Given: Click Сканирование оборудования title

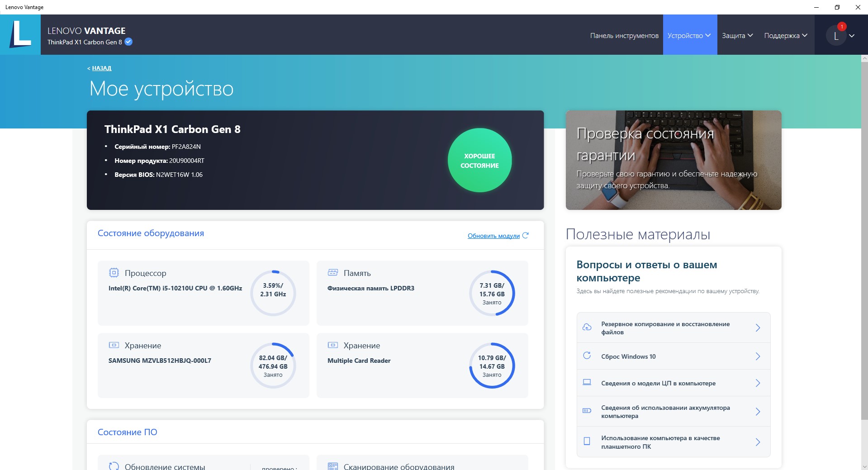Looking at the screenshot, I should tap(399, 466).
